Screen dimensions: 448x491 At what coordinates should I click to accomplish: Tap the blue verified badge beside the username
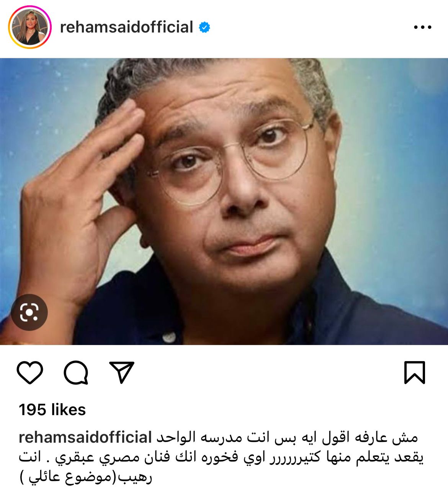[204, 28]
